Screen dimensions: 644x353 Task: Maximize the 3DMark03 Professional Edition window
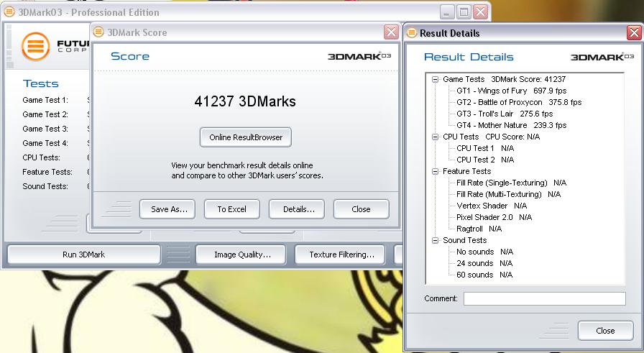point(464,12)
